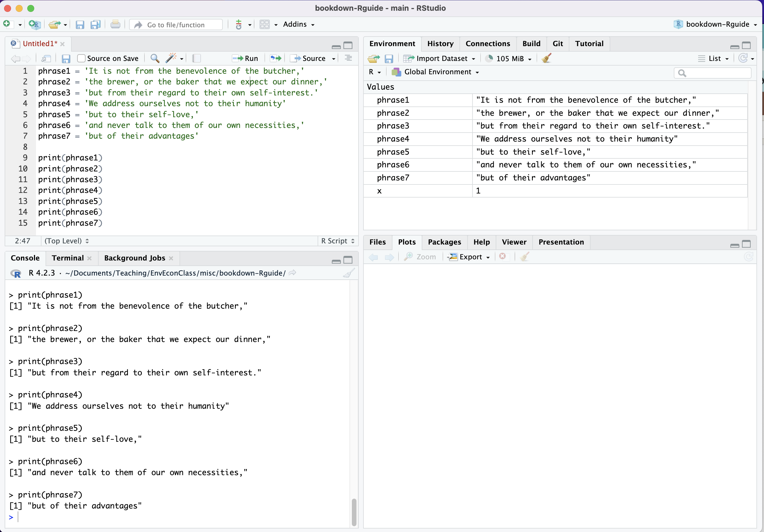Open the code tools magic wand
The image size is (764, 532).
(171, 59)
